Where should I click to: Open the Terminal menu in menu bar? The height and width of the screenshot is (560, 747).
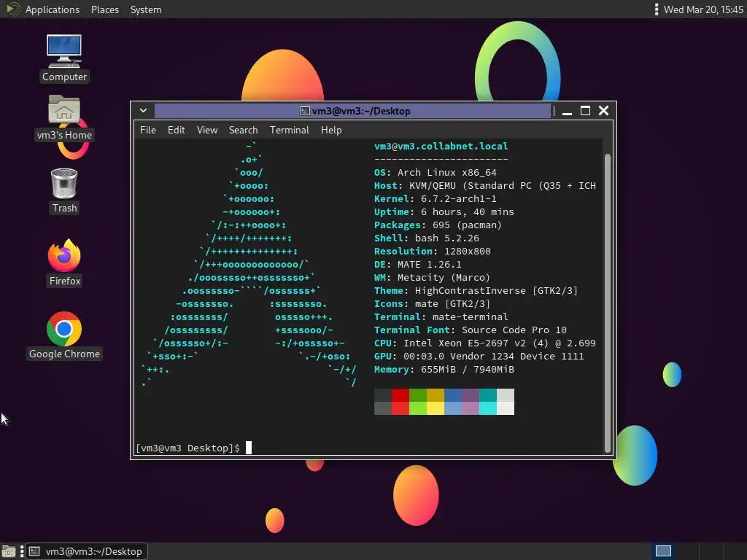(x=289, y=130)
